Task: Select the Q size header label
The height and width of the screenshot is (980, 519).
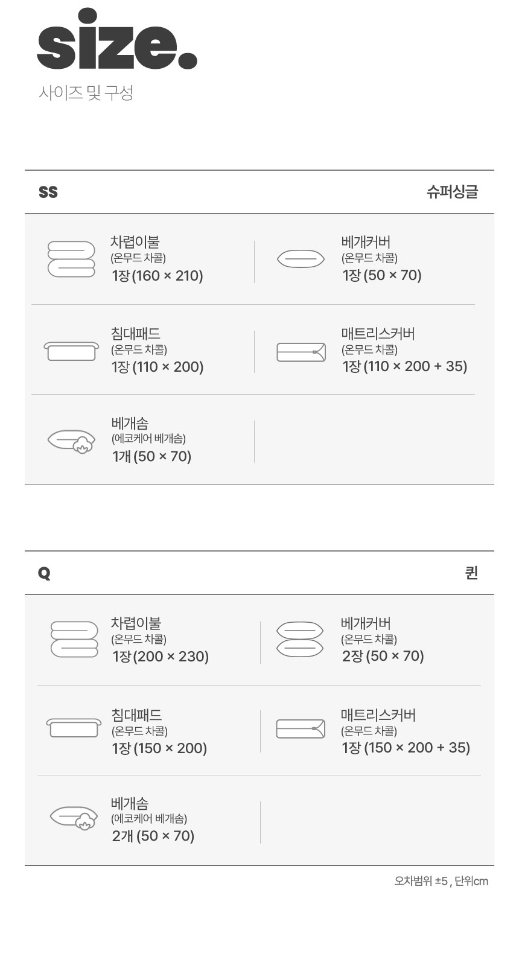Action: click(44, 573)
